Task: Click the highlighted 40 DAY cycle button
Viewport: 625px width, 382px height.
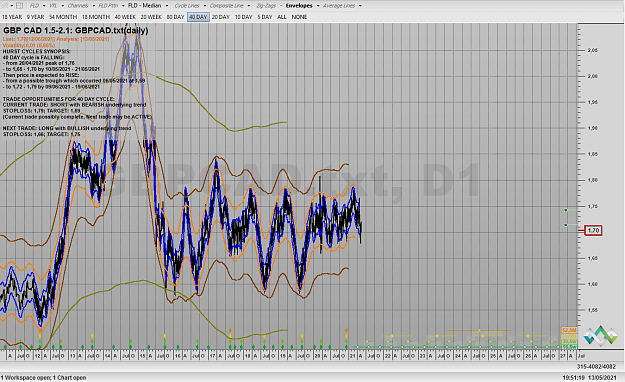Action: 198,17
